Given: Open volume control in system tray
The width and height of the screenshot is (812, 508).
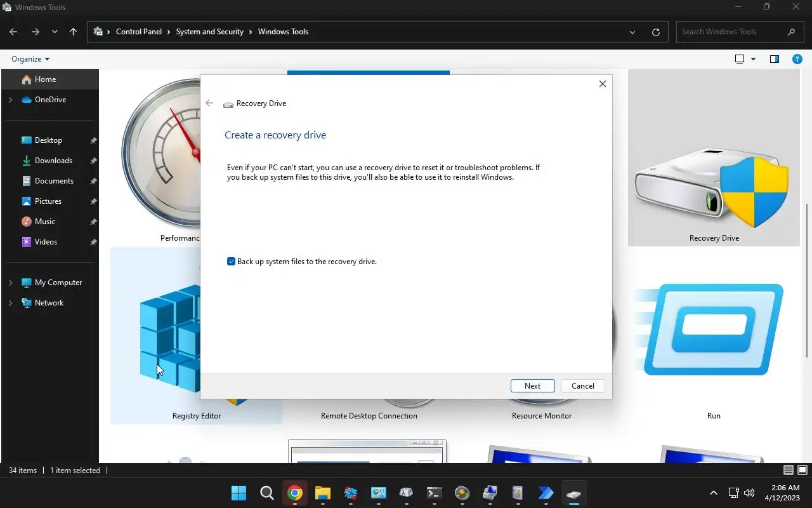Looking at the screenshot, I should (749, 493).
